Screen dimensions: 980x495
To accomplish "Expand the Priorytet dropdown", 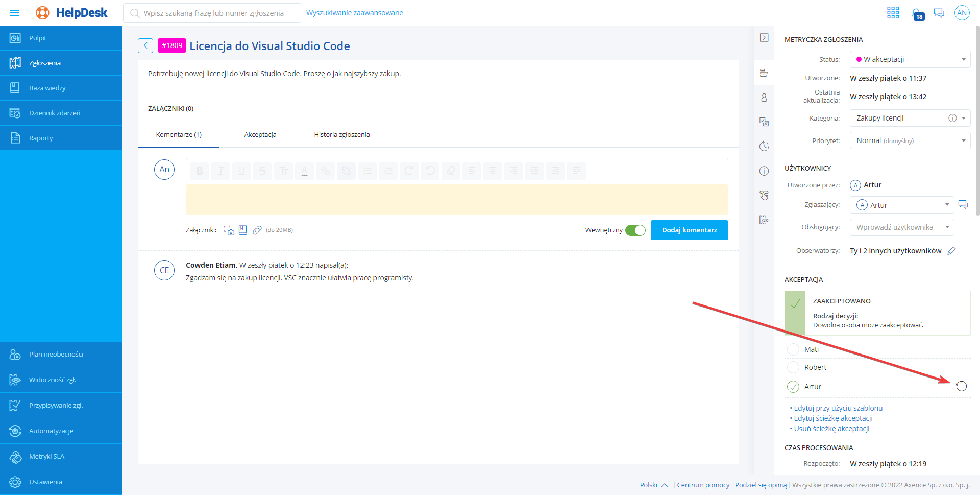I will click(x=910, y=140).
